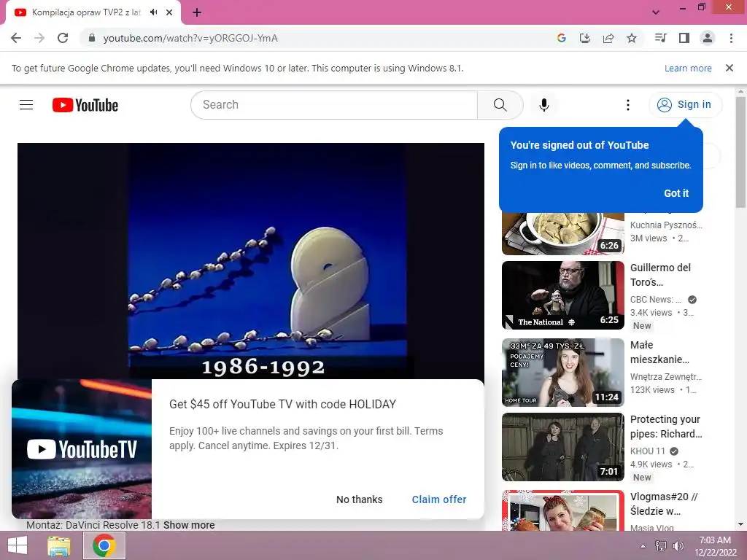This screenshot has height=560, width=747.
Task: Click the taskbar clock 7:03 AM
Action: [715, 546]
